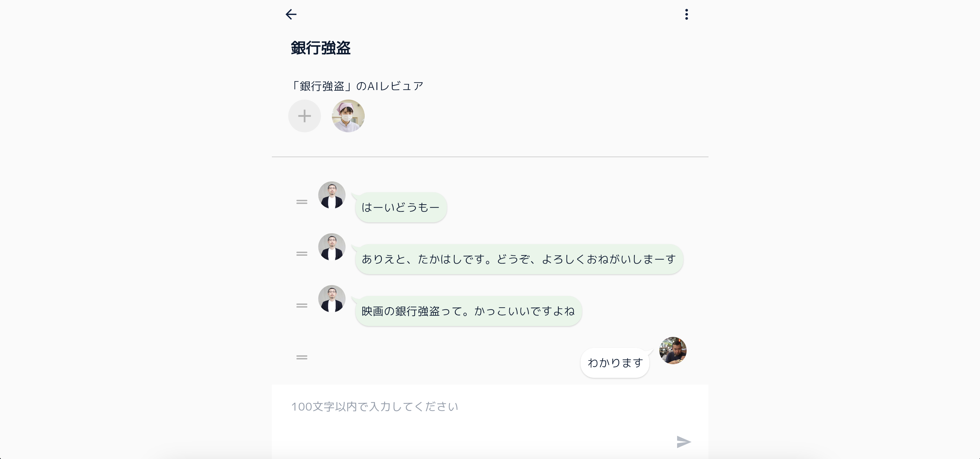Click drag handle beside ありえと、たかはしです message
Image resolution: width=980 pixels, height=459 pixels.
pos(302,254)
